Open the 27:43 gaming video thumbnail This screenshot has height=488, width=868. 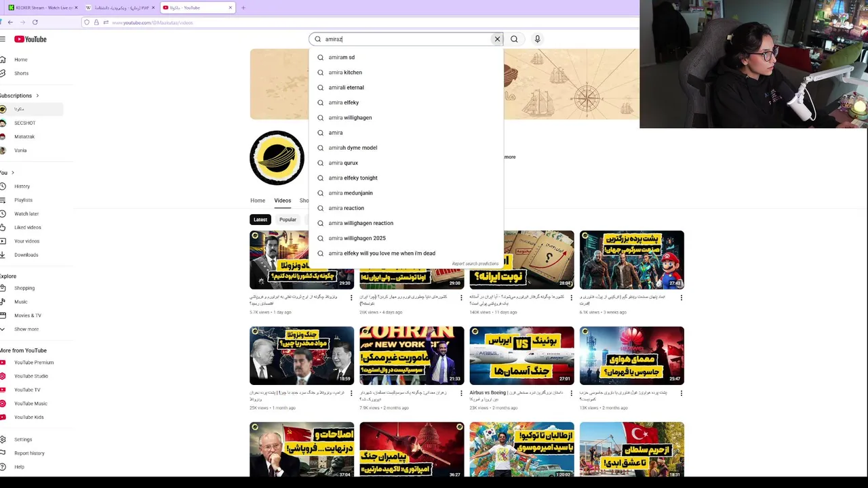pyautogui.click(x=632, y=260)
